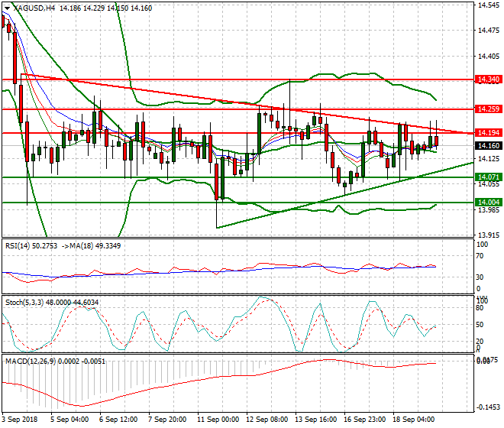Click the 13.985 price axis value
504x428 pixels.
[x=489, y=210]
